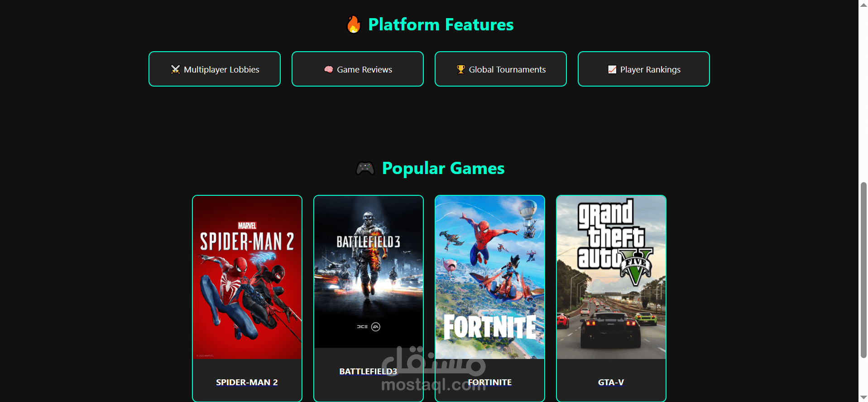The width and height of the screenshot is (868, 402).
Task: Click the GTA-V game title
Action: (x=611, y=383)
